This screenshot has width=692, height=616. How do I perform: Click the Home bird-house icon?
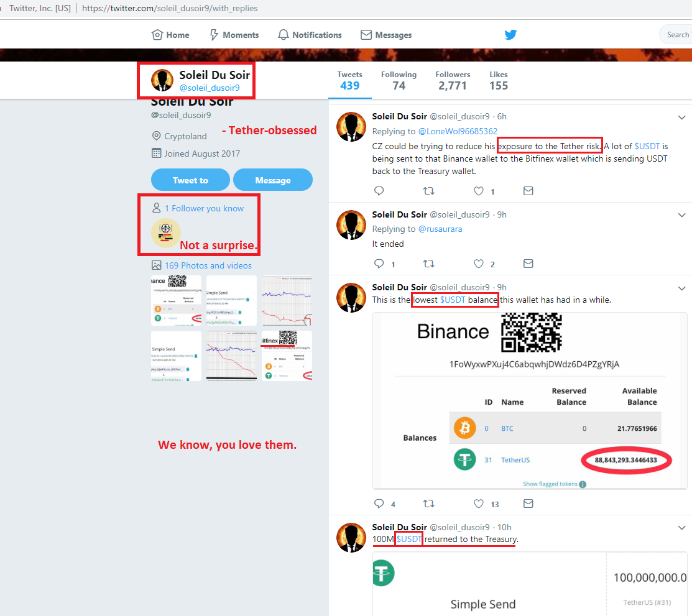pos(157,35)
